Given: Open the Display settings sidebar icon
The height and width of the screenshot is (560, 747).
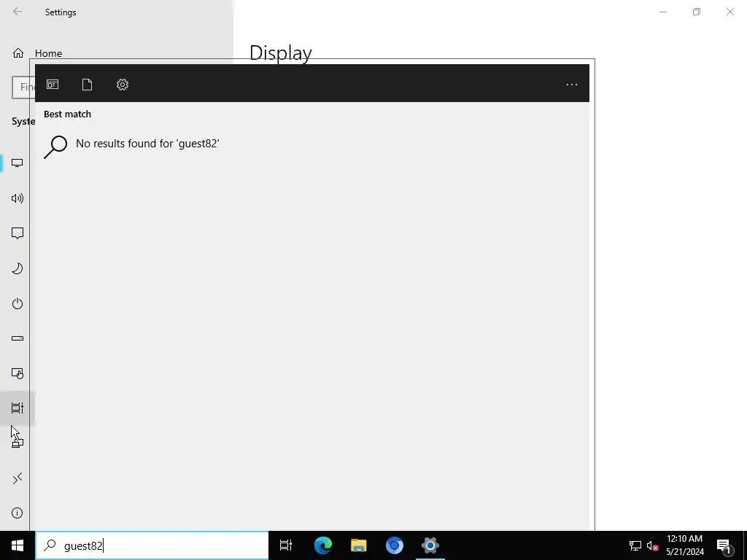Looking at the screenshot, I should (x=18, y=163).
